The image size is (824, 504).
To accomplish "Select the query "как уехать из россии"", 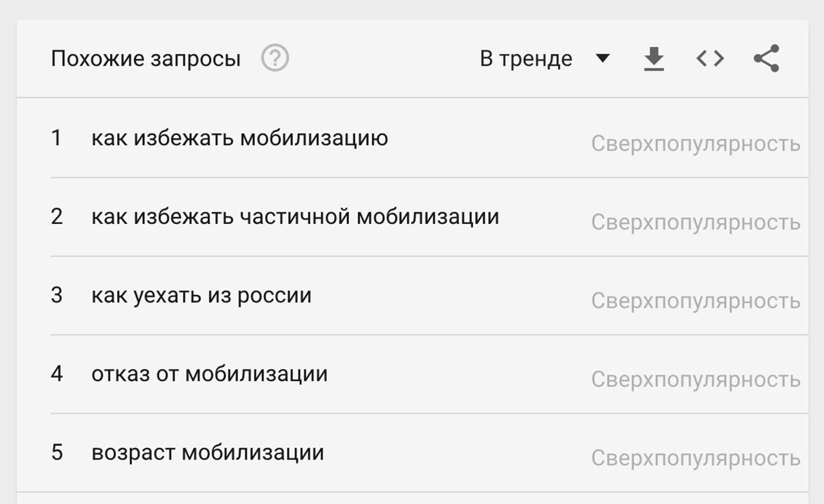I will tap(201, 295).
